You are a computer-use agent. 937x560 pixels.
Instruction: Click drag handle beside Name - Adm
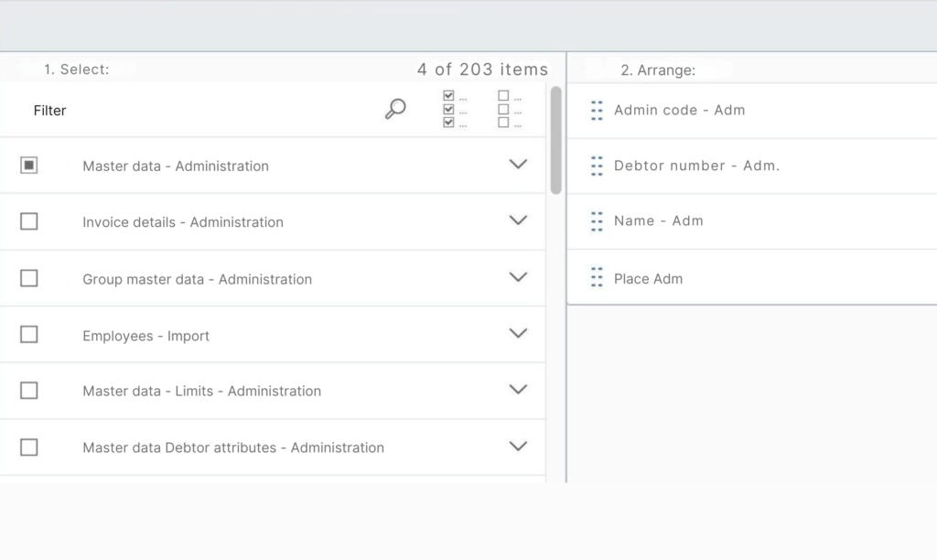597,221
